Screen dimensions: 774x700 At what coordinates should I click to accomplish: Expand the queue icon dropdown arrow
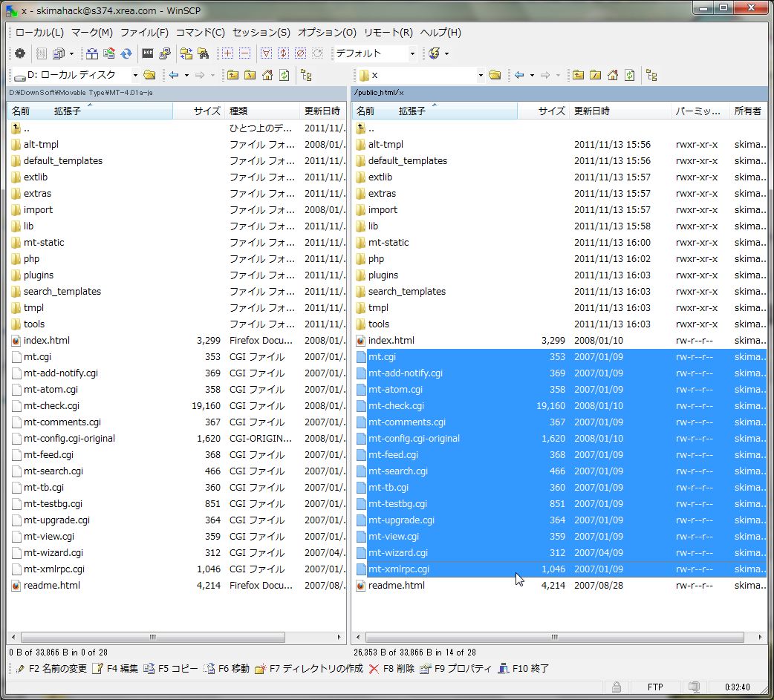(x=71, y=53)
